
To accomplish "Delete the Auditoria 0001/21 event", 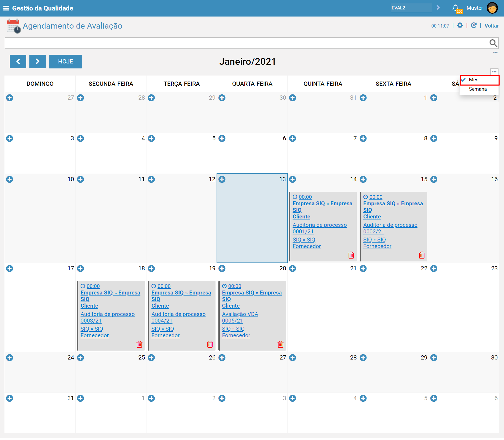I will (x=351, y=255).
